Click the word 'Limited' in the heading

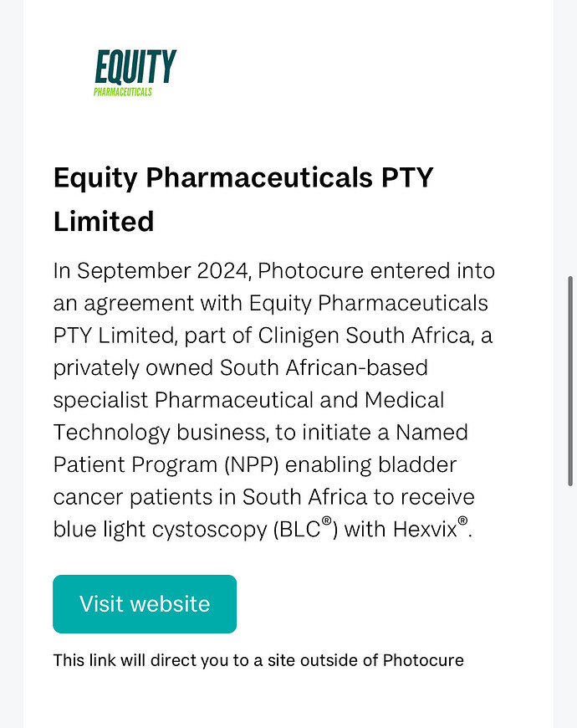click(104, 222)
